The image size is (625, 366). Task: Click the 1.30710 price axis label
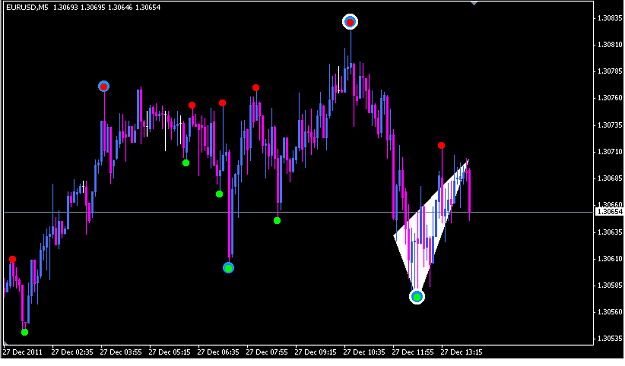click(610, 152)
